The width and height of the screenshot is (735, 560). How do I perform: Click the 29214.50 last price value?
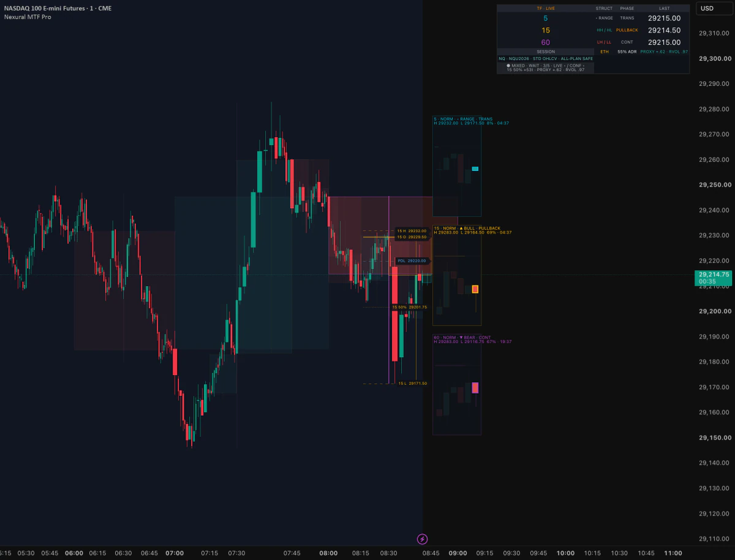click(665, 30)
